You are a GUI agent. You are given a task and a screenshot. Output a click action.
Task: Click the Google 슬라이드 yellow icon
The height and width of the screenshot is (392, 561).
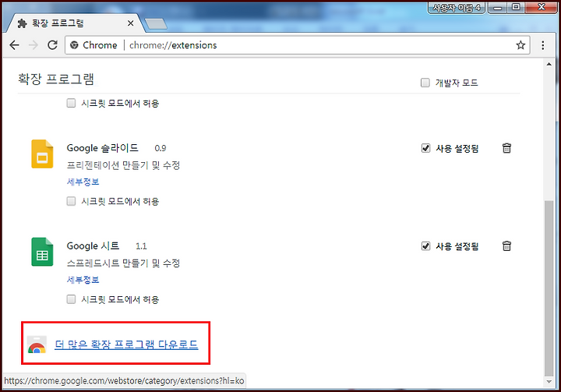(42, 154)
